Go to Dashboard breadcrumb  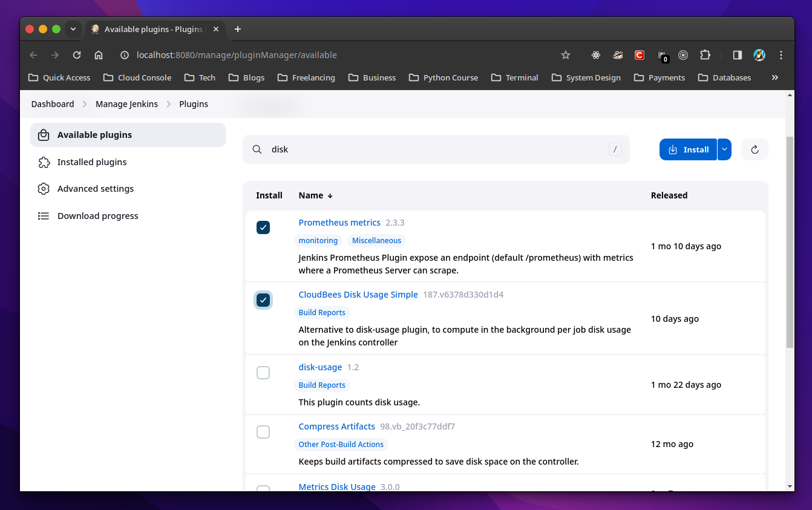coord(53,104)
